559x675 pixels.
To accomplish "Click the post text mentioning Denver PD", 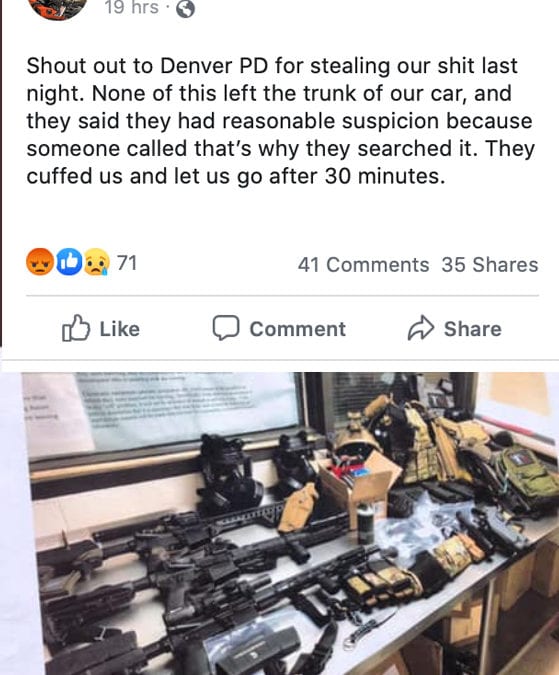I will (281, 121).
